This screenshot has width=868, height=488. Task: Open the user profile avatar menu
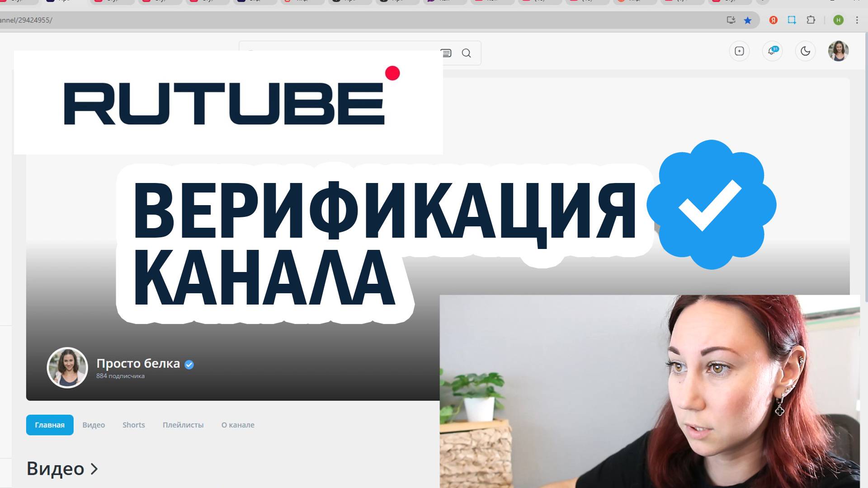click(838, 51)
